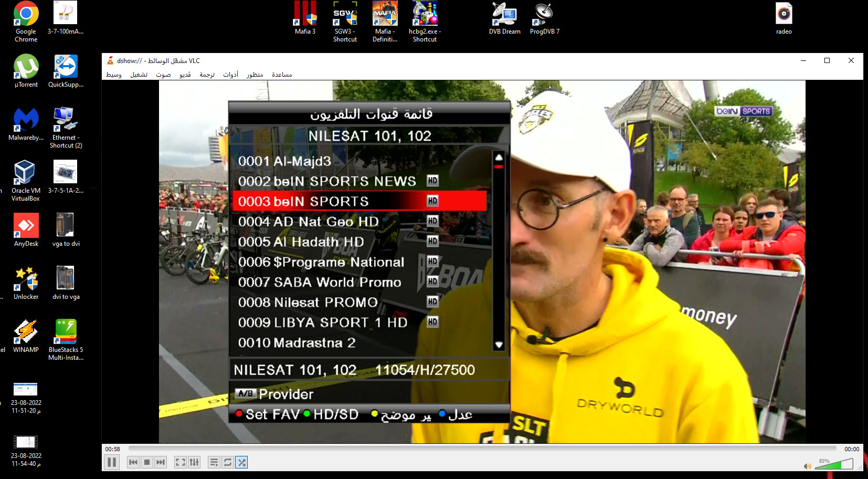Open extended settings (equalizer) in VLC
The height and width of the screenshot is (479, 868).
194,462
